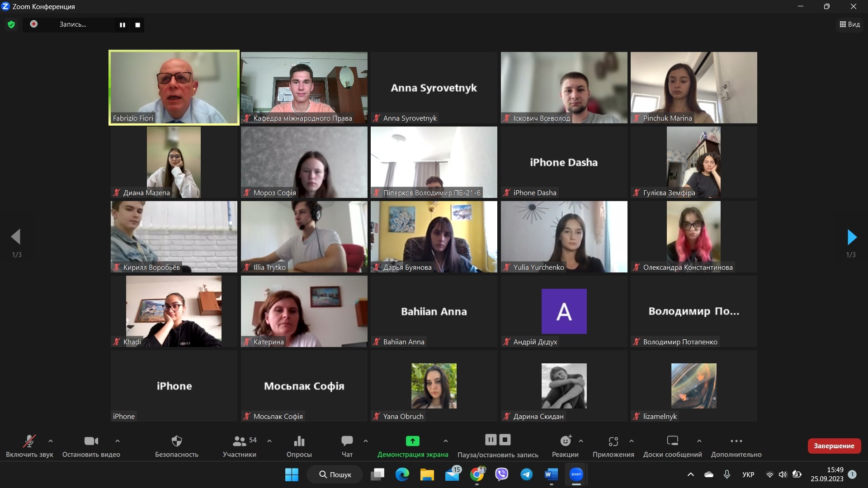Click the Zoom taskbar icon
Screen dimensions: 868x488
tap(576, 474)
